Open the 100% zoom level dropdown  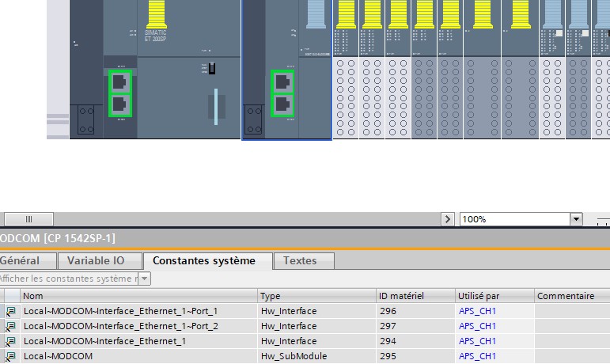point(576,219)
